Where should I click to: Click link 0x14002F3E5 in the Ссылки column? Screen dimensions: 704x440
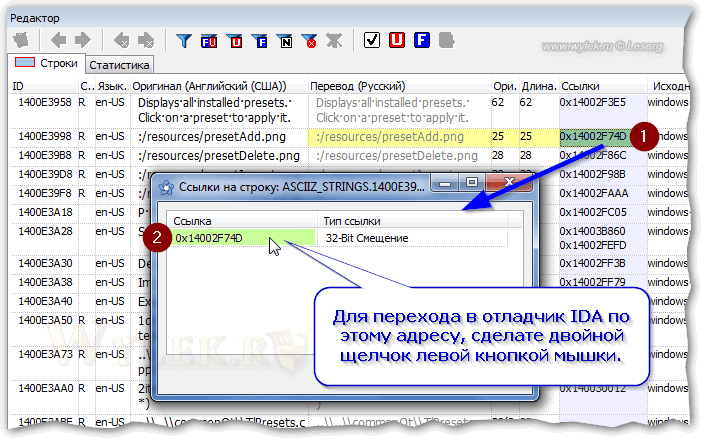592,102
